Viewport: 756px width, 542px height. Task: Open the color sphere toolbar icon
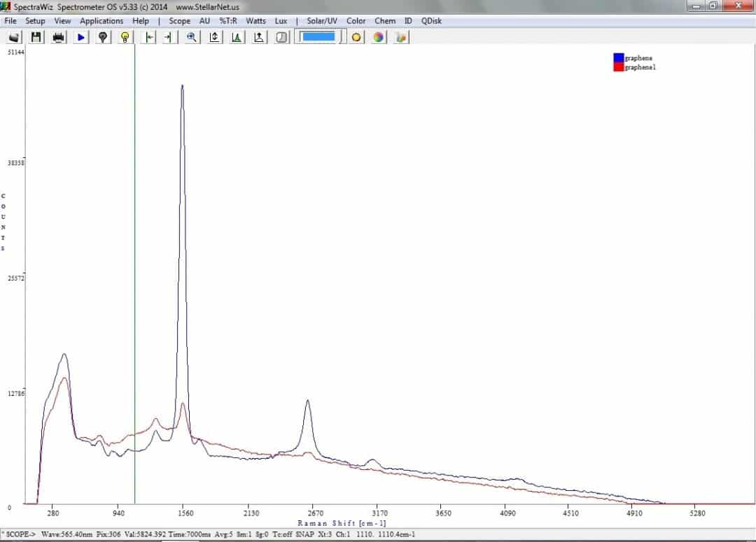click(377, 37)
